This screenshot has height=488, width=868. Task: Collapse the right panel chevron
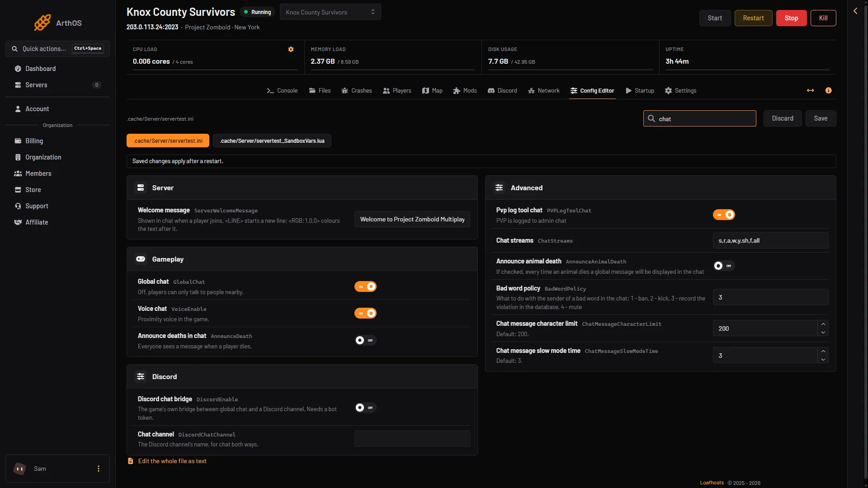point(855,11)
